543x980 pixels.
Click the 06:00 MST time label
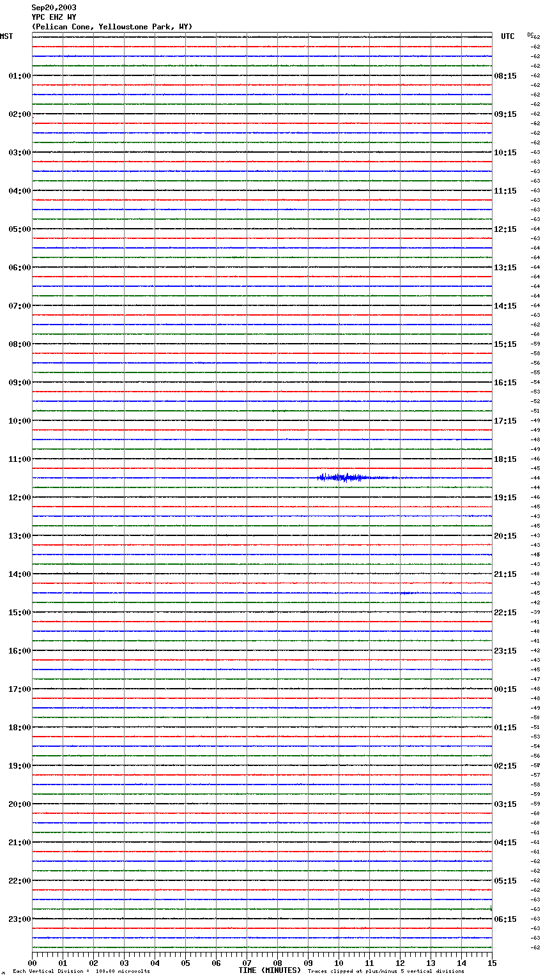point(19,268)
